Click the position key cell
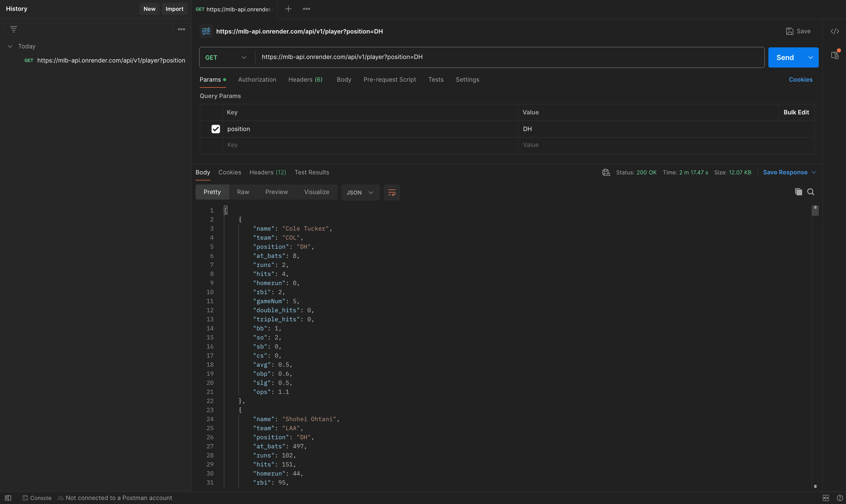 click(x=370, y=129)
